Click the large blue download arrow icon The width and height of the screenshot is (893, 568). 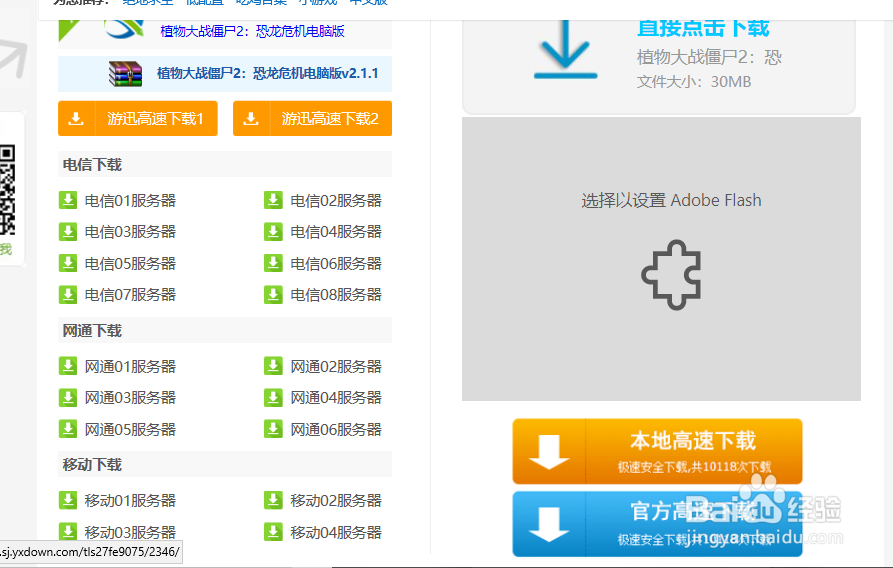565,50
